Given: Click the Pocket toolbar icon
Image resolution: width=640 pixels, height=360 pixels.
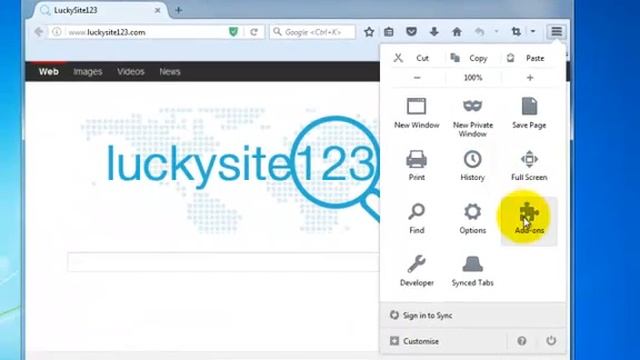Looking at the screenshot, I should pyautogui.click(x=411, y=32).
